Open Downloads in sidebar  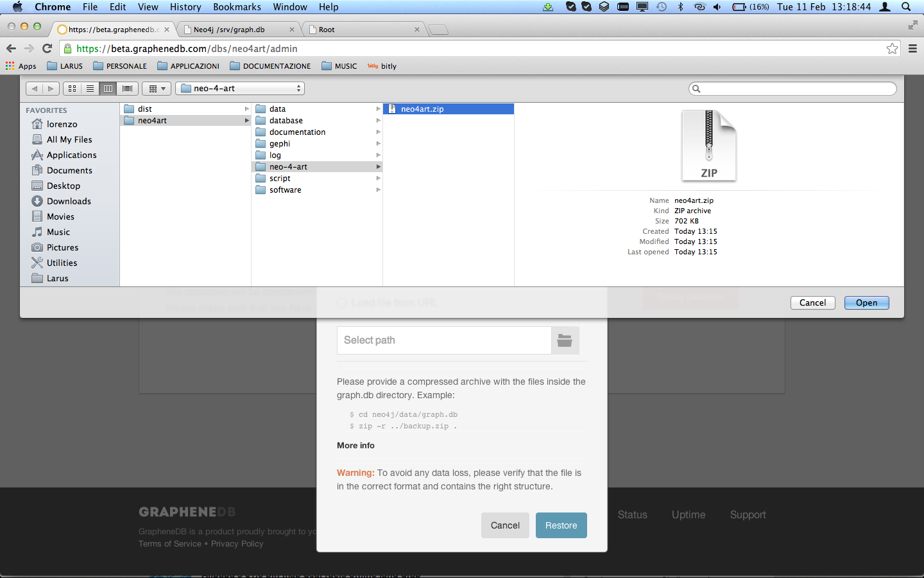point(69,201)
